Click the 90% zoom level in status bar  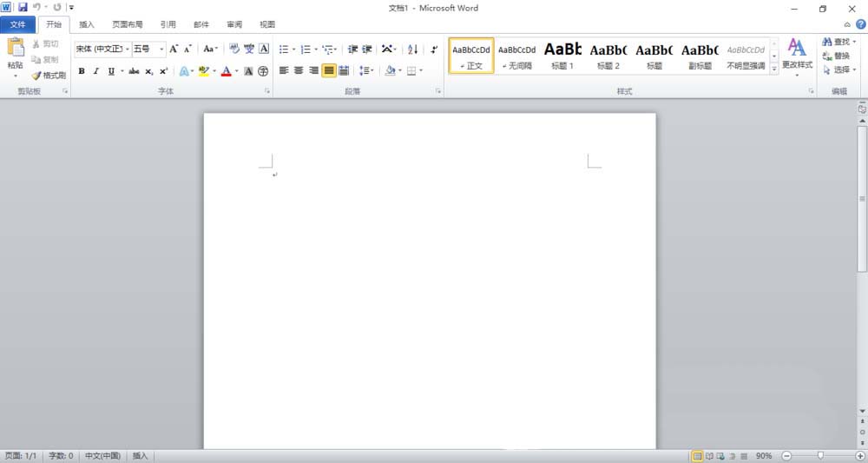764,456
